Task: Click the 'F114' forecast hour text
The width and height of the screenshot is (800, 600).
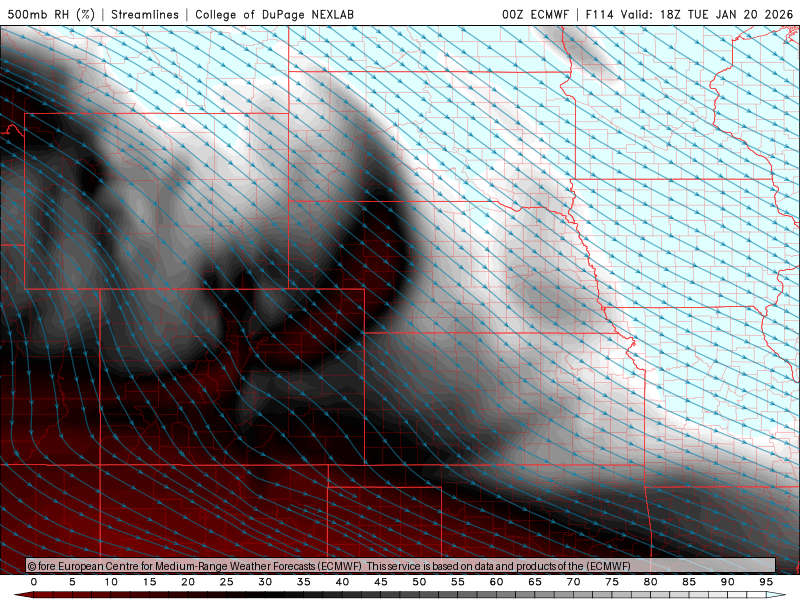Action: (x=599, y=14)
